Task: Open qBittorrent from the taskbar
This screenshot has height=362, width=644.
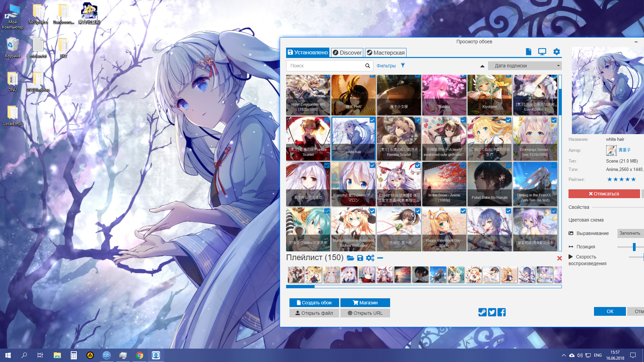Action: (x=107, y=355)
